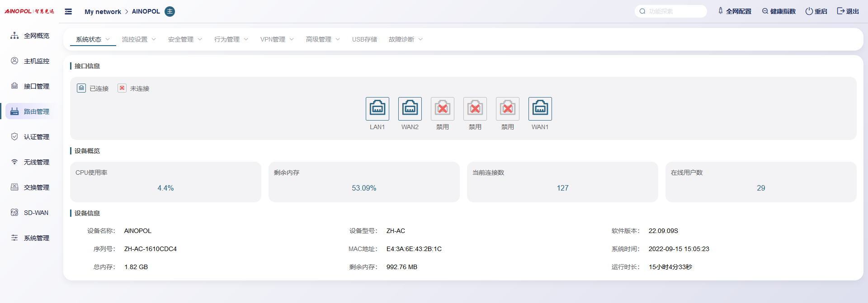Focus the 功能探索 search field
Viewport: 868px width, 303px height.
675,11
